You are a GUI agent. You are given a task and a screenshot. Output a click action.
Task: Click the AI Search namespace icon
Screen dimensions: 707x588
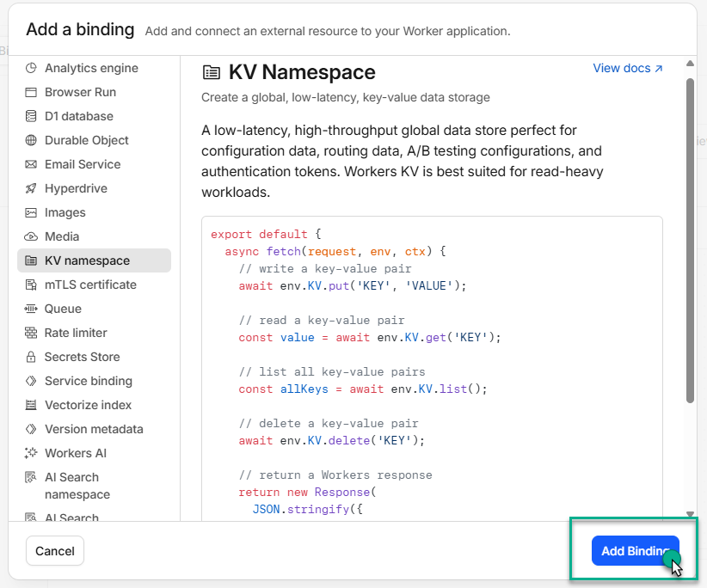coord(31,477)
